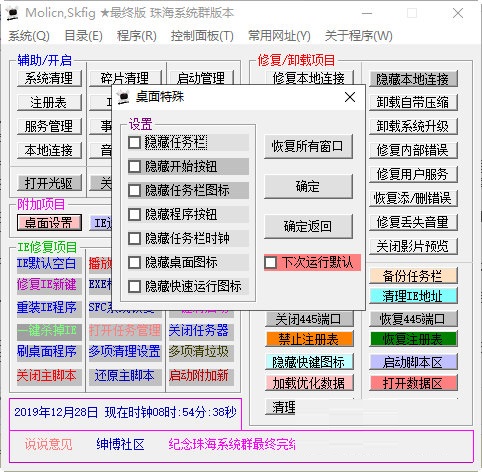Viewport: 482px width, 472px height.
Task: Click the 打开光驱 button
Action: click(x=49, y=183)
